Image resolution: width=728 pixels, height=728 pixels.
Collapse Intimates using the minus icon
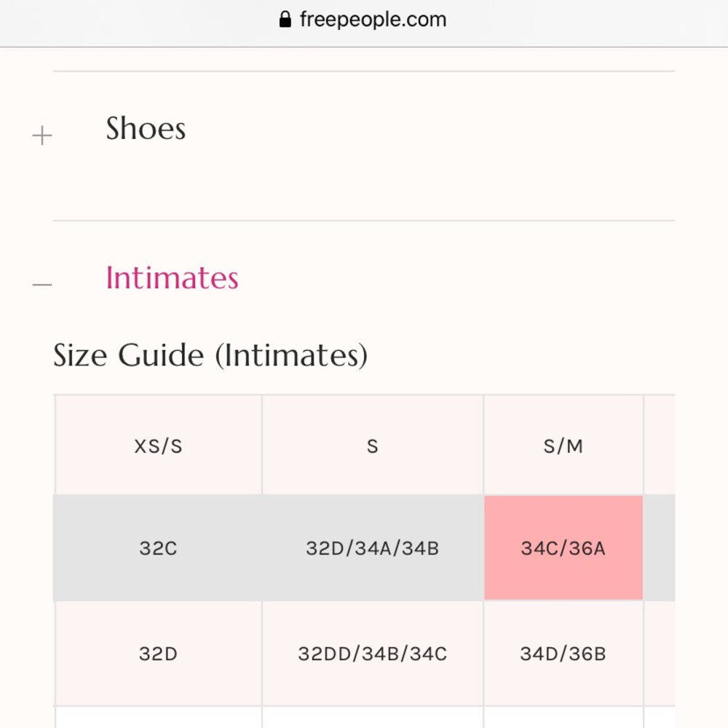(x=42, y=284)
